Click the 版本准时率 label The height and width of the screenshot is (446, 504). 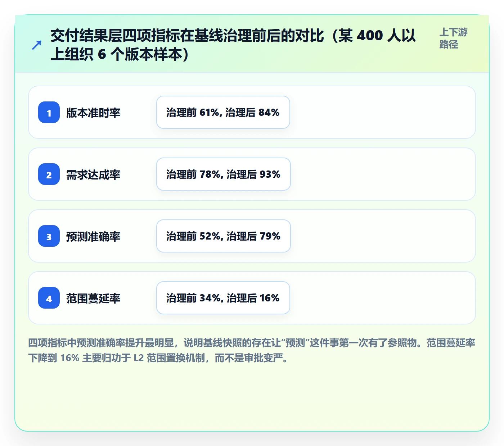93,113
